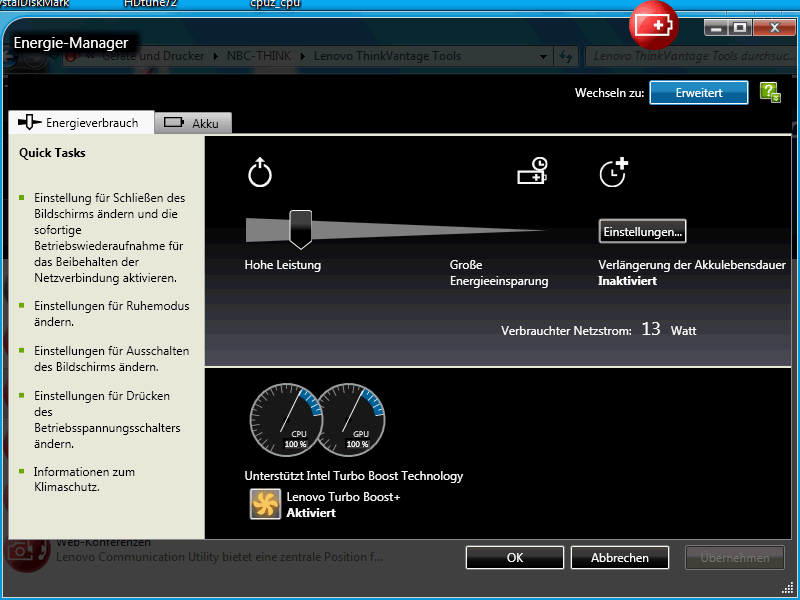
Task: Click the Quick Tasks heading
Action: [52, 153]
